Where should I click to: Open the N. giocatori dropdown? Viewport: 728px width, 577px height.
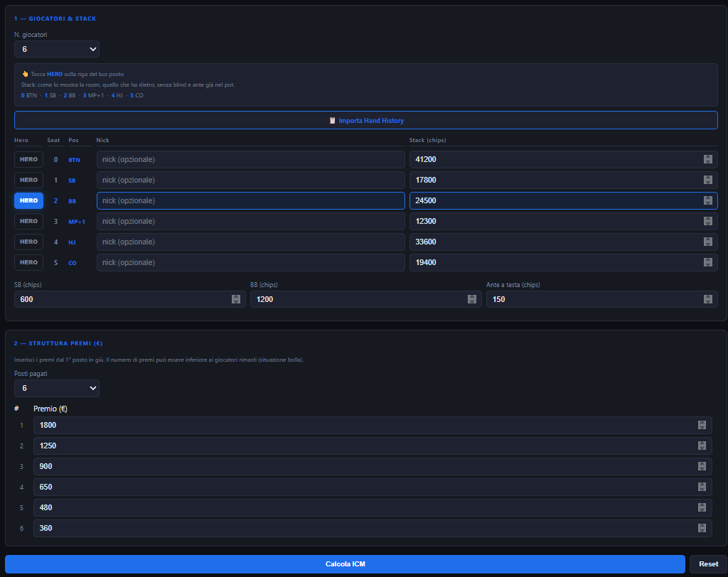pyautogui.click(x=57, y=49)
